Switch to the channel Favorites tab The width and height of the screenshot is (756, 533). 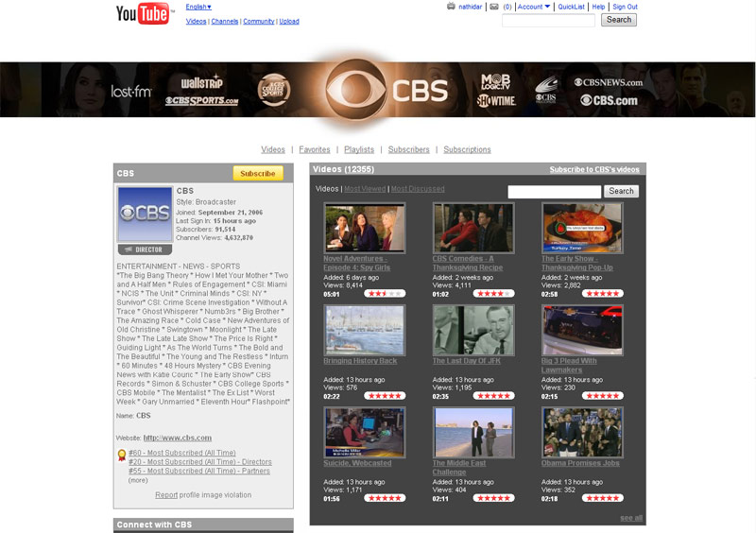(x=315, y=149)
